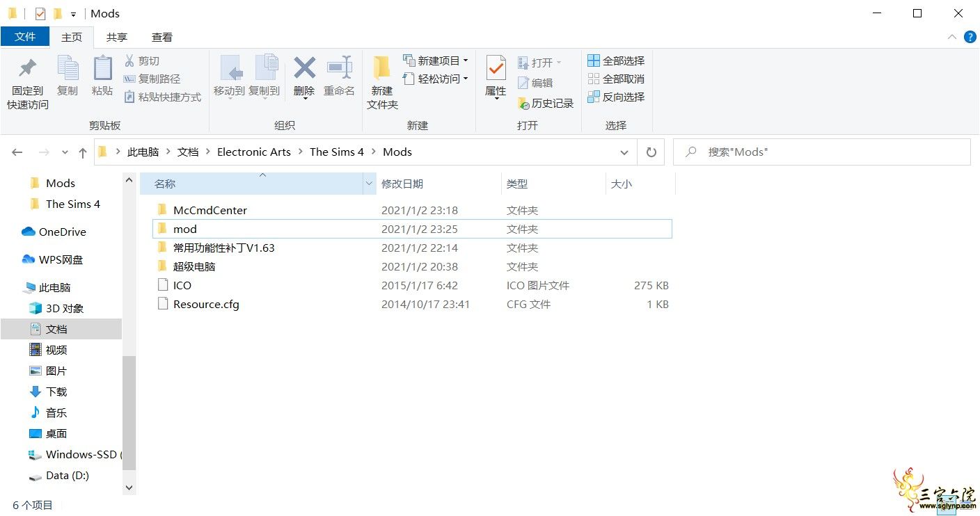Click the Edit (编辑) ribbon item
Image resolution: width=980 pixels, height=516 pixels.
(x=535, y=83)
